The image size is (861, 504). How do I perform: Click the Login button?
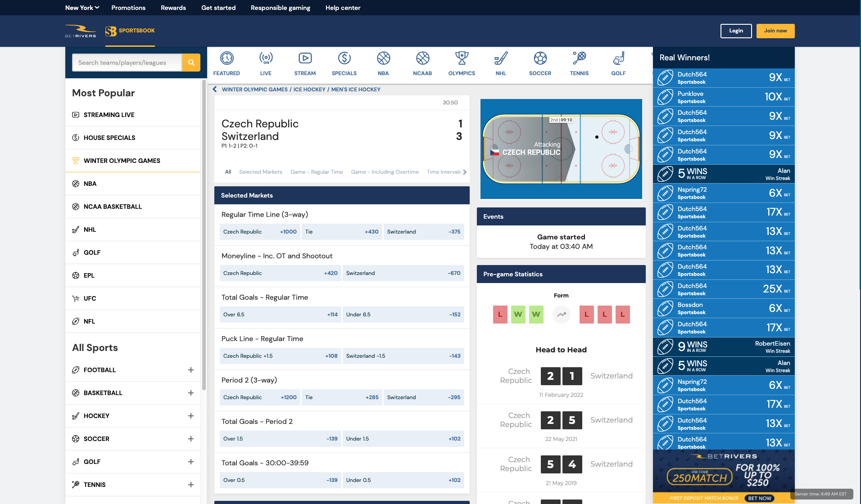point(736,31)
